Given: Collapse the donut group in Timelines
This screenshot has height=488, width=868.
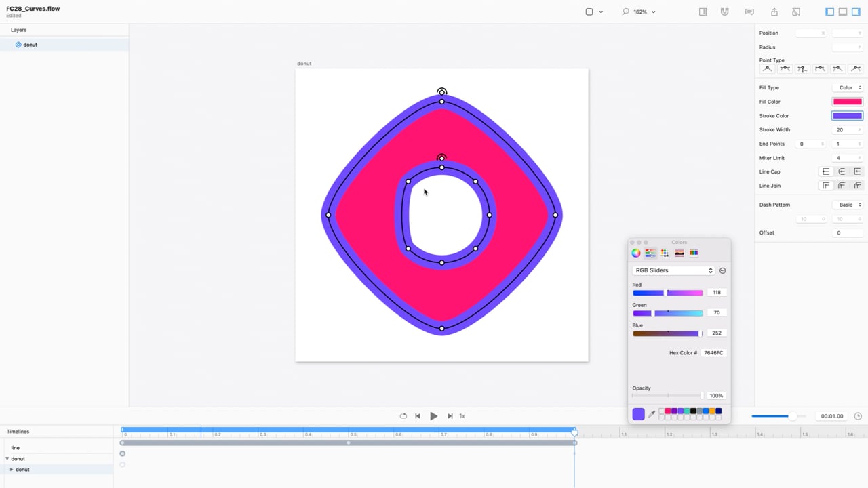Looking at the screenshot, I should 7,459.
